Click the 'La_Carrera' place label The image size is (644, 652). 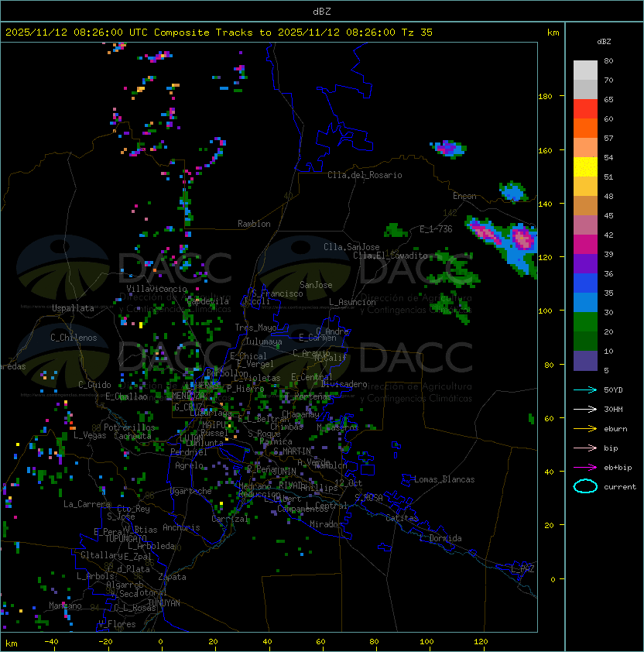point(87,504)
